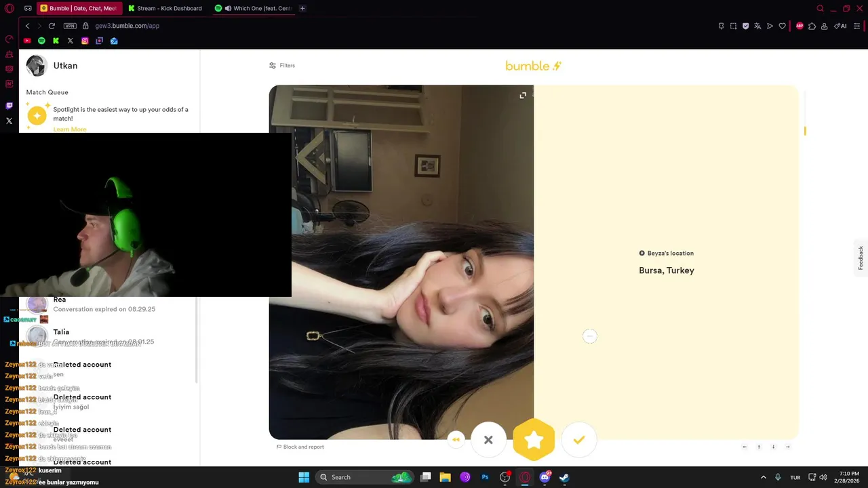
Task: Click the up arrow key hint
Action: pyautogui.click(x=759, y=447)
